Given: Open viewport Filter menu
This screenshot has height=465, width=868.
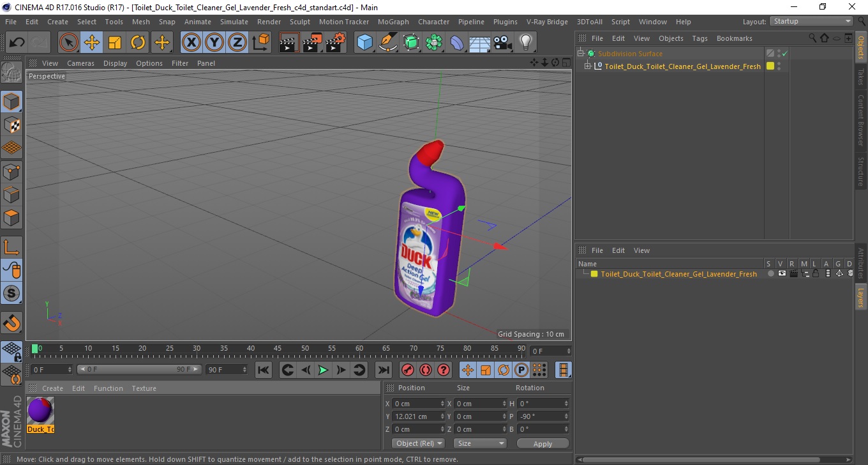Looking at the screenshot, I should coord(180,63).
